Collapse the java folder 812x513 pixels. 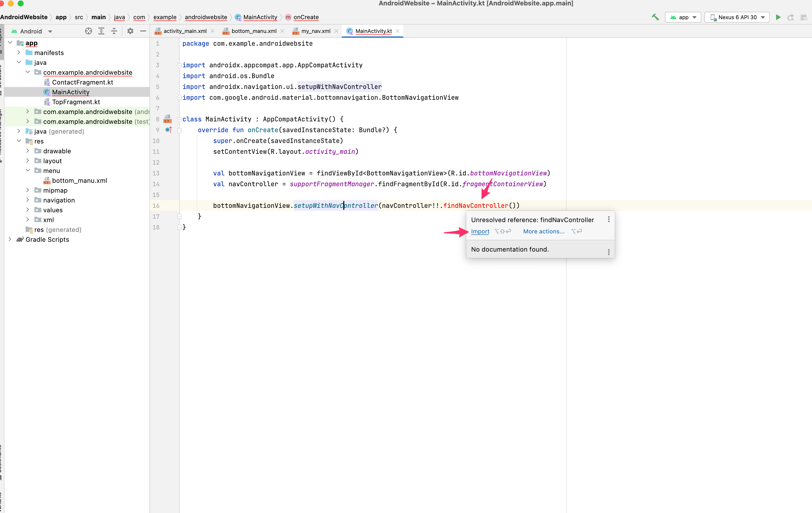[x=19, y=62]
